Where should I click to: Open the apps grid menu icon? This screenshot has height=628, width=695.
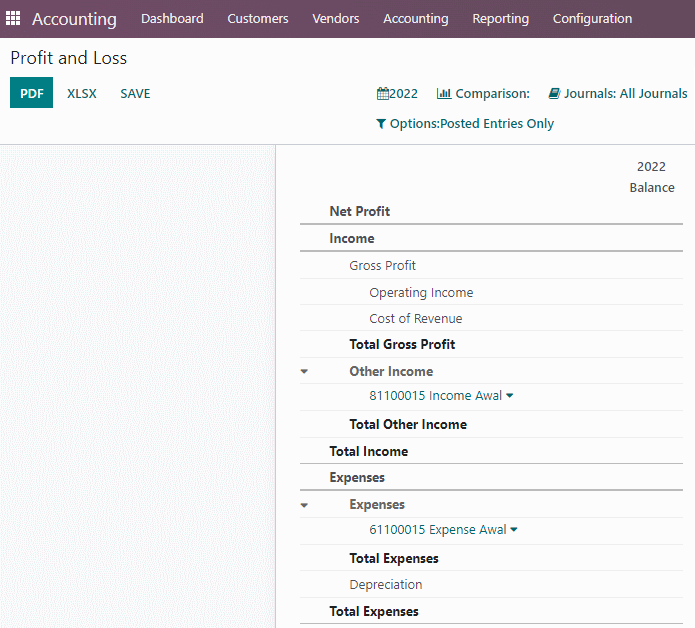click(x=13, y=18)
